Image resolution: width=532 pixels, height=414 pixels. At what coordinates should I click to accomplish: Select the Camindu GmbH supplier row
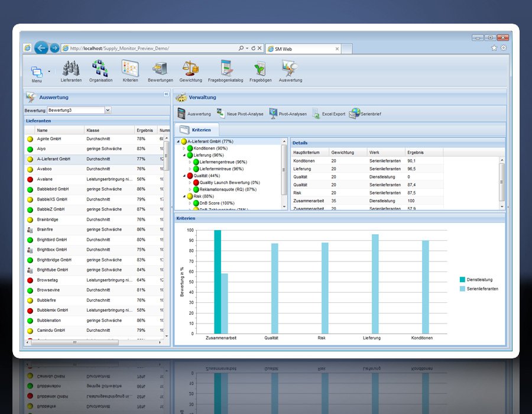(94, 330)
